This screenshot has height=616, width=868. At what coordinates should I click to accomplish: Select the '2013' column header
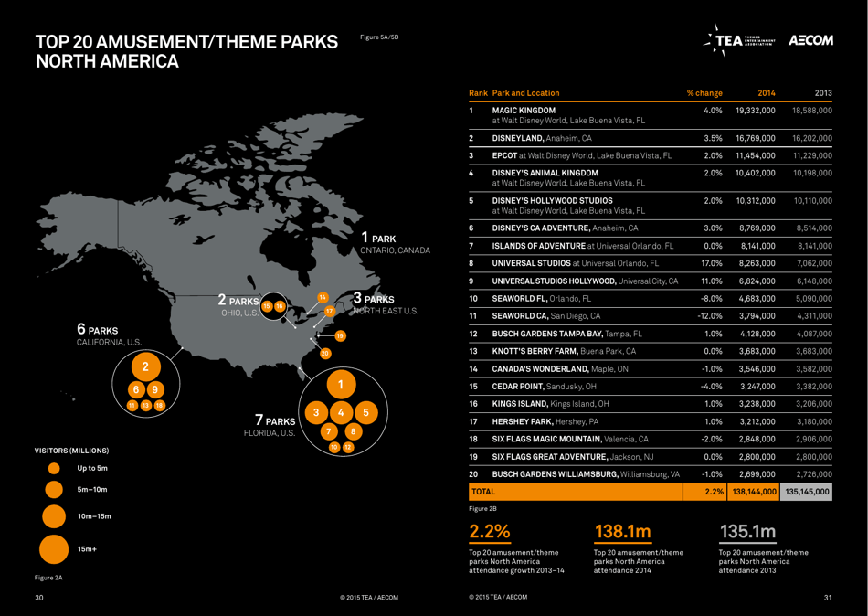click(x=824, y=92)
